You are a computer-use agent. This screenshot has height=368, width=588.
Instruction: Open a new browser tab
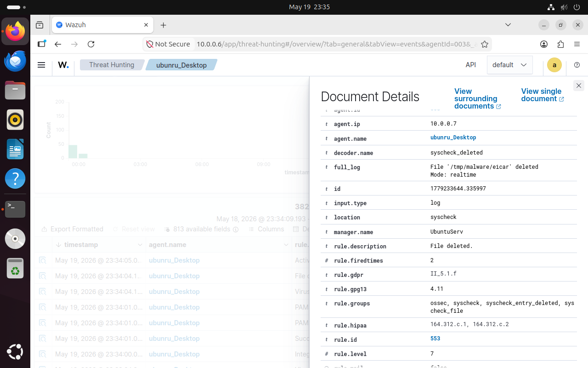point(163,25)
